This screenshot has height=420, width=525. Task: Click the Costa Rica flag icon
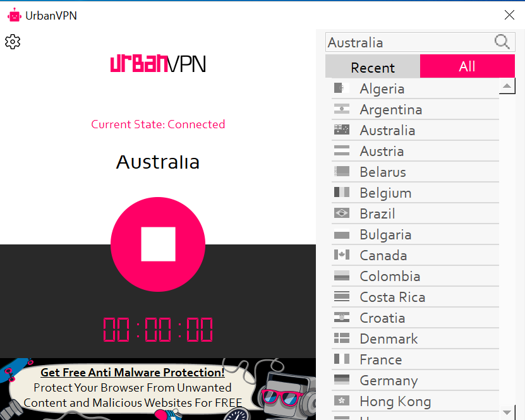(342, 297)
